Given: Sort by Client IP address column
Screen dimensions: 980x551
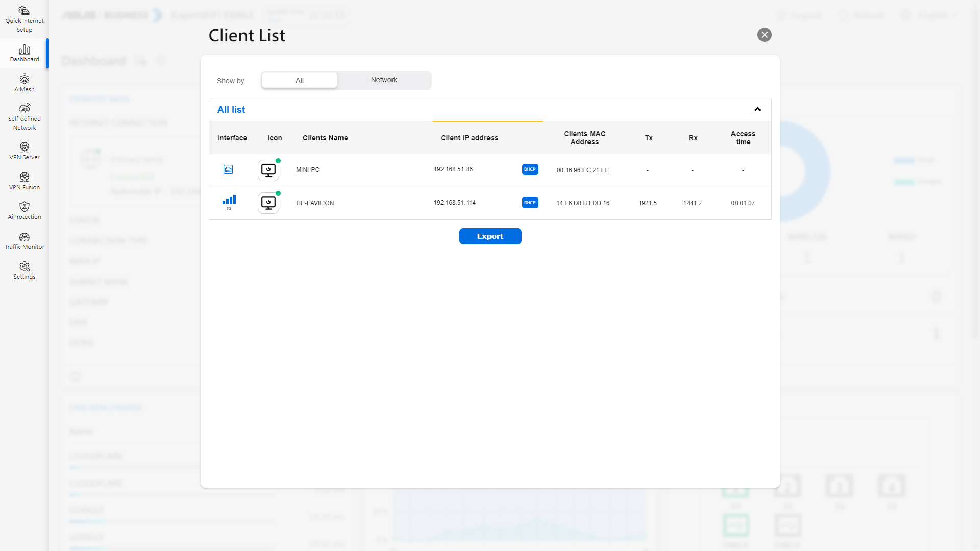Looking at the screenshot, I should click(x=469, y=138).
